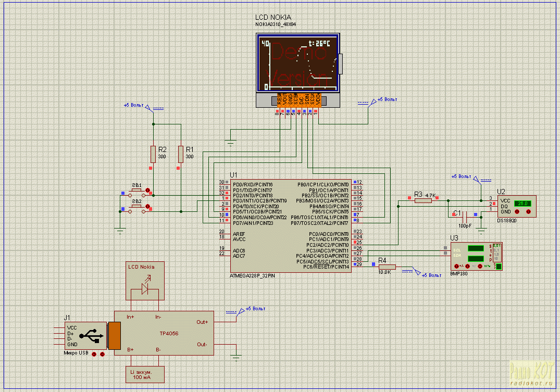Click the PC6/RESET/PCINT14 pin label
Image resolution: width=560 pixels, height=392 pixels.
coord(326,267)
